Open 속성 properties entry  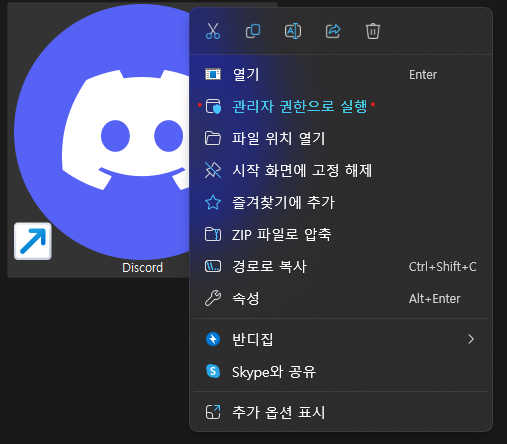341,298
